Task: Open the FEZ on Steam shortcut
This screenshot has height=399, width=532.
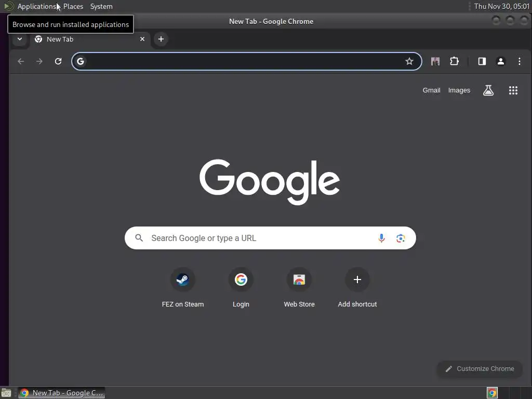Action: click(182, 288)
